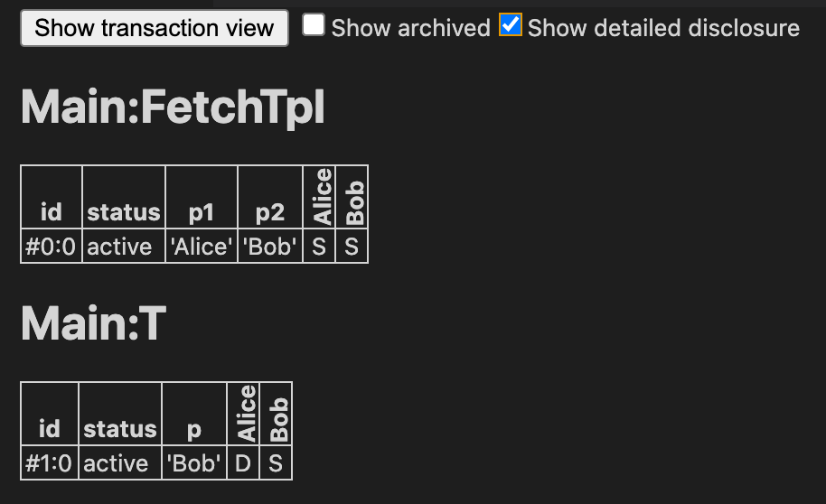Click the 'Bob' value in Main:T table

194,463
